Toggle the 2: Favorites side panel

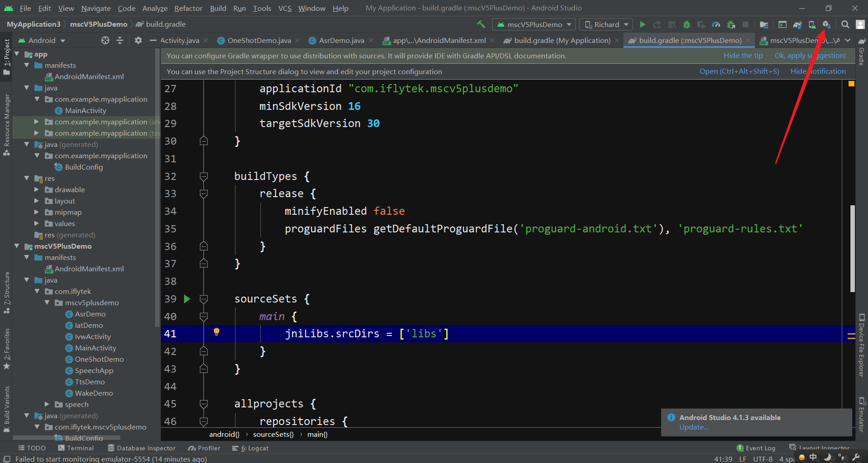pos(7,348)
